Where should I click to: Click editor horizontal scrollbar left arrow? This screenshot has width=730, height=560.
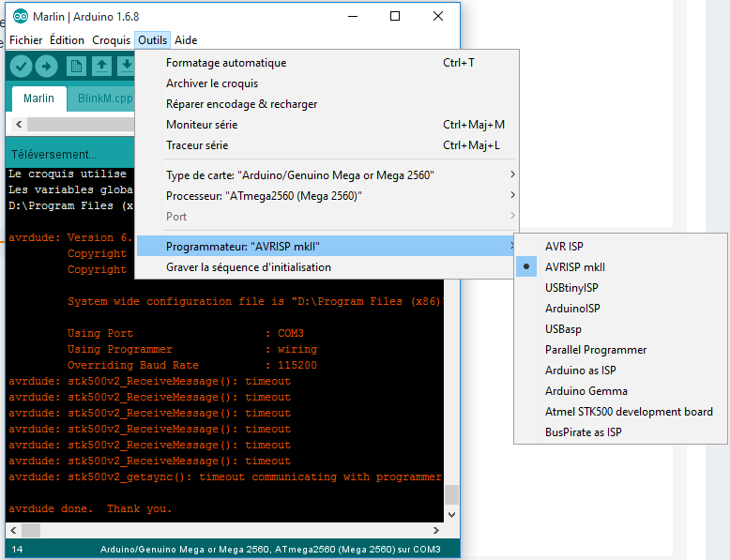(19, 125)
